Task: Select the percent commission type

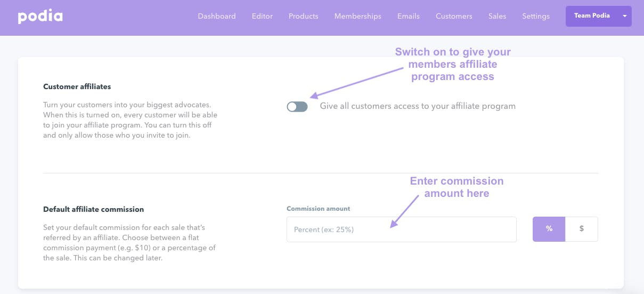Action: point(549,229)
